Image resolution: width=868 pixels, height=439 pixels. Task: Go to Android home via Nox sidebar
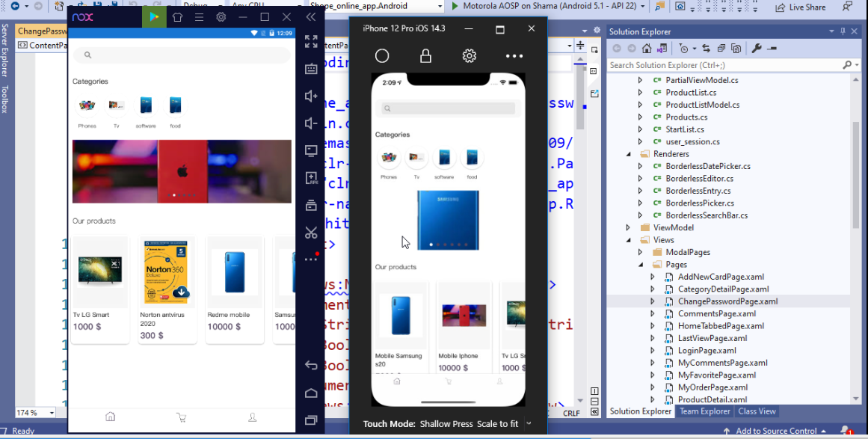(x=311, y=393)
